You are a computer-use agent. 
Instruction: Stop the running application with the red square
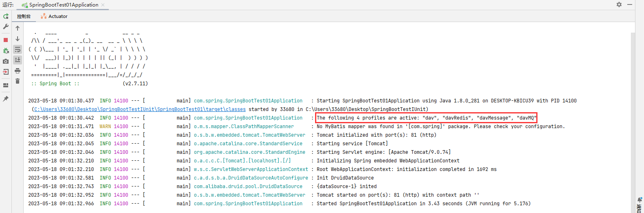6,40
